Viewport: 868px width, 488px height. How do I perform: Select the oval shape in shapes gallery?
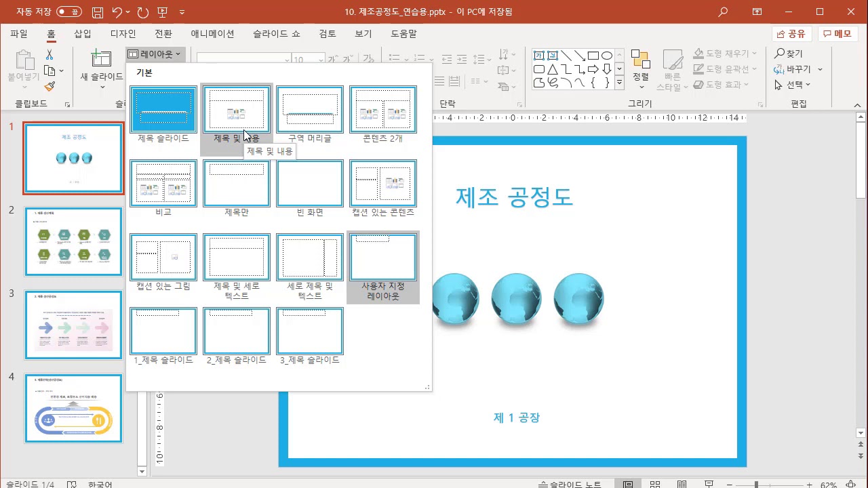[607, 56]
